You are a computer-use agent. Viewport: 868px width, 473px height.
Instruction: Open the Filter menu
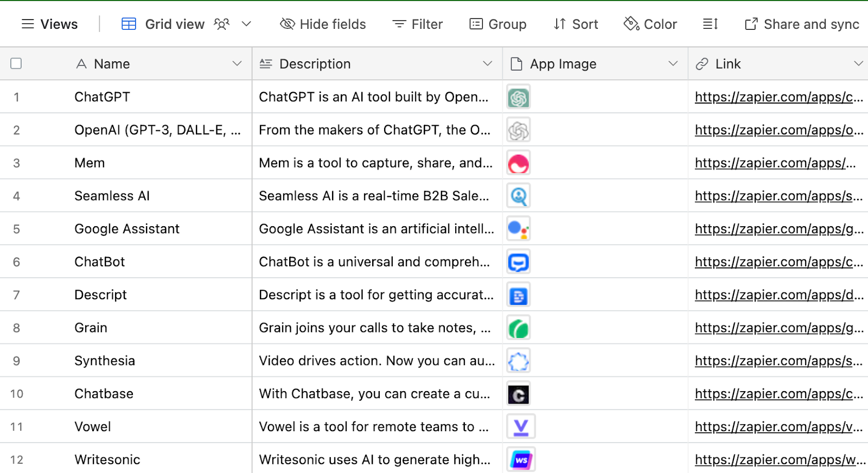[x=418, y=24]
